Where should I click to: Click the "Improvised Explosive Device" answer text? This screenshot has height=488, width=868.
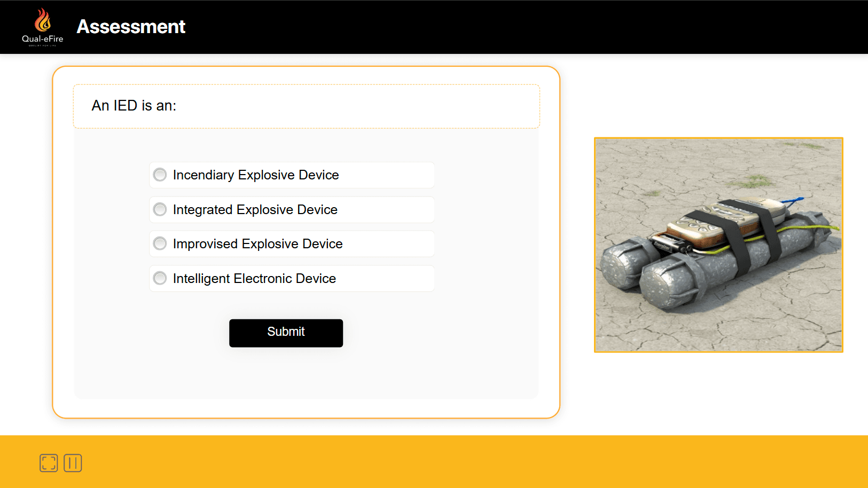258,244
